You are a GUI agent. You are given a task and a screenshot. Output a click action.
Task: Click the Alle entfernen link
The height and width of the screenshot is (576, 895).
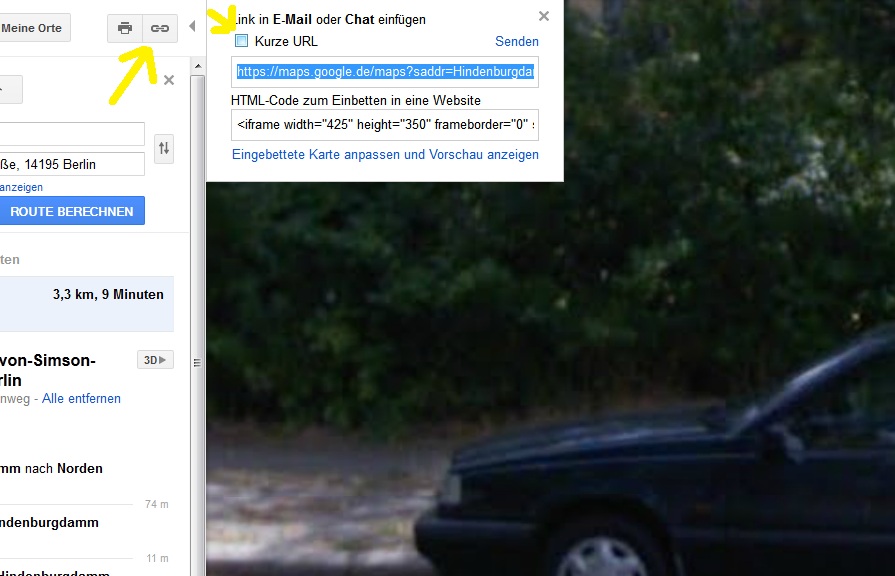pos(81,398)
